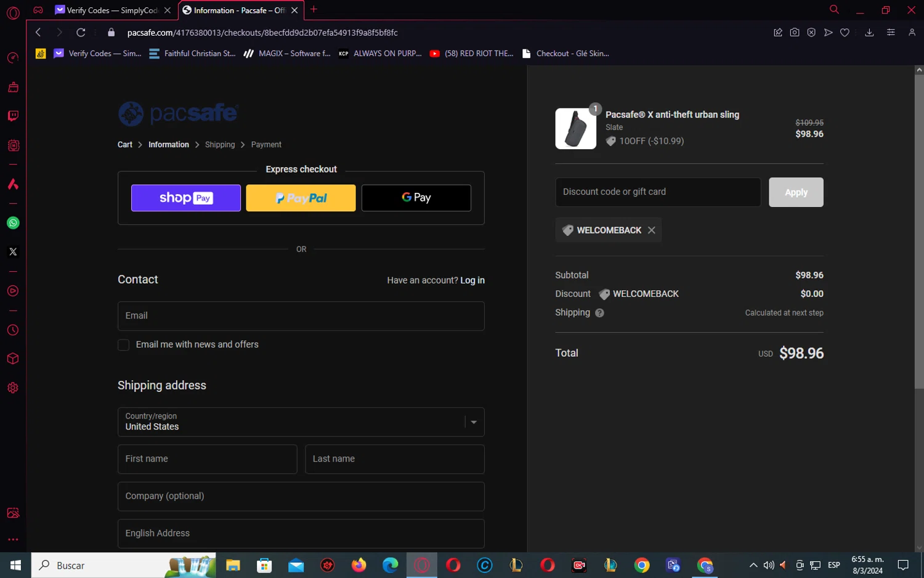Click the Apply discount button
The image size is (924, 578).
point(796,192)
